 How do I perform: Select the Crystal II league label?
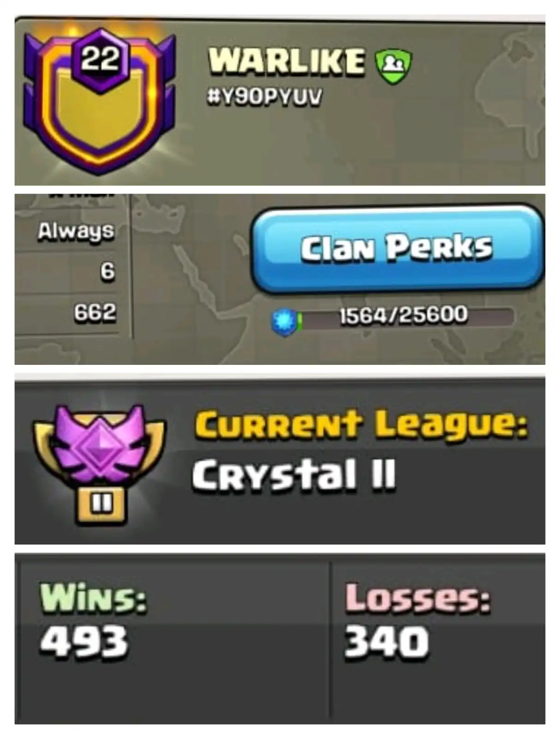[x=294, y=474]
